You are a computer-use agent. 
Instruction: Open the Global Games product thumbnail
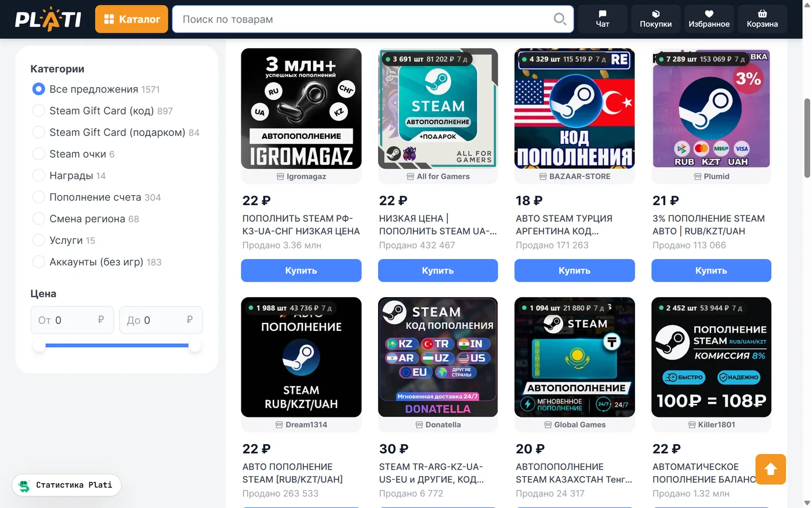tap(575, 357)
